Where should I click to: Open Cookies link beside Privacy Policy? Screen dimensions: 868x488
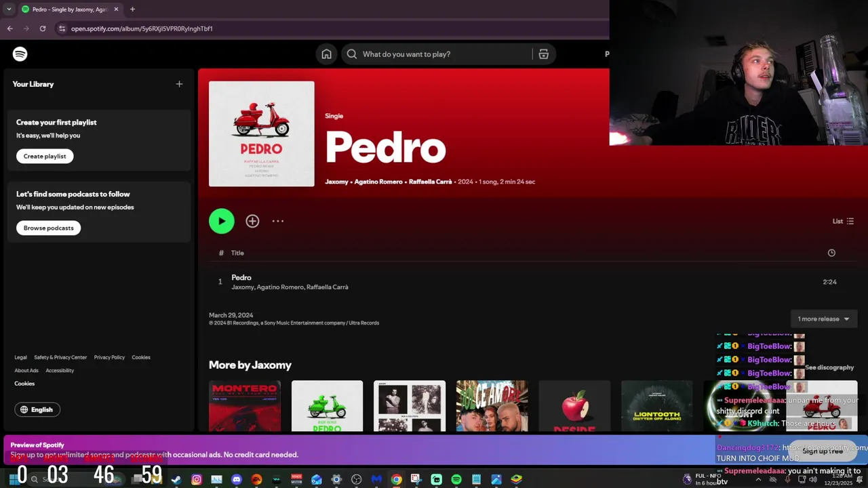(x=141, y=357)
